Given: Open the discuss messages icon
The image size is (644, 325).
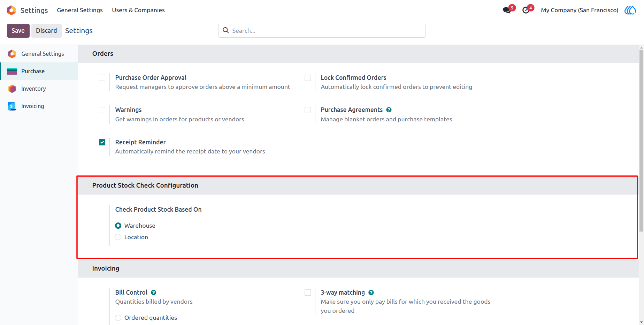Looking at the screenshot, I should point(507,10).
